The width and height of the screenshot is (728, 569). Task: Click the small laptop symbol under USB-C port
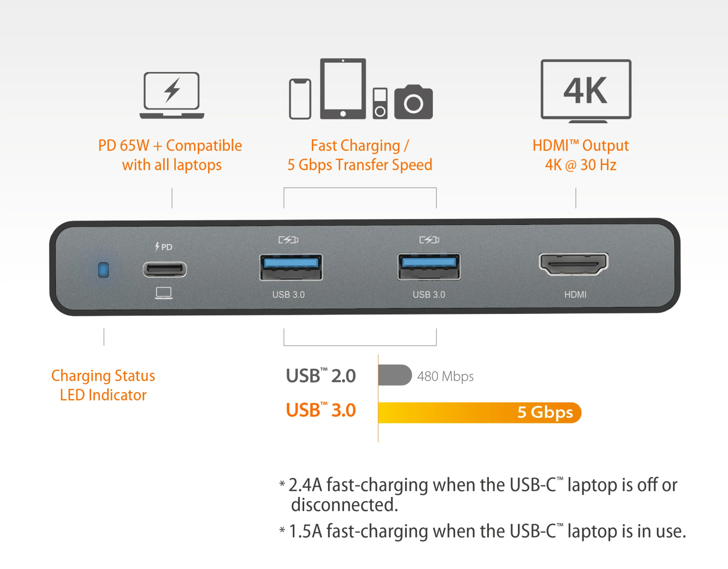[164, 294]
